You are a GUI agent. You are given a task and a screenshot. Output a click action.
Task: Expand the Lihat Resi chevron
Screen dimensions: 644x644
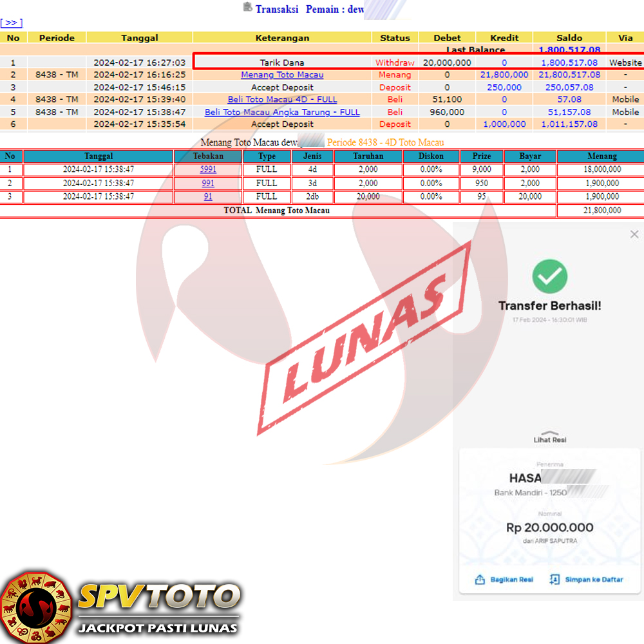(x=549, y=433)
